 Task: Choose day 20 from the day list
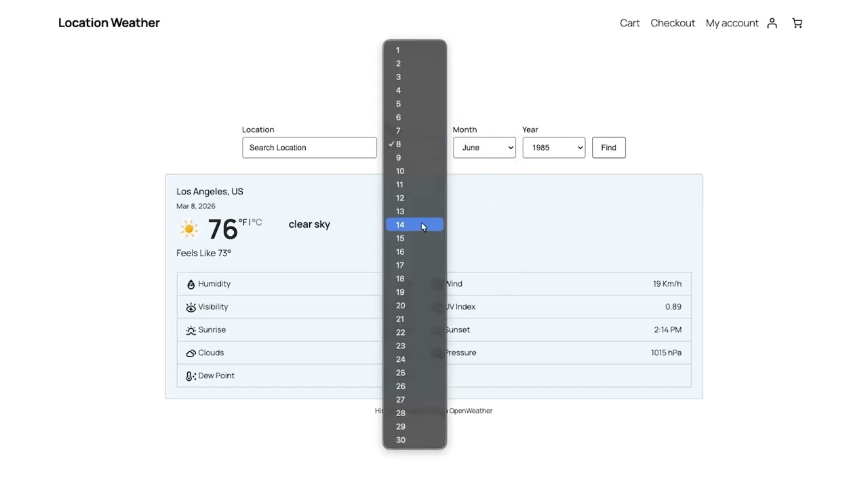414,306
